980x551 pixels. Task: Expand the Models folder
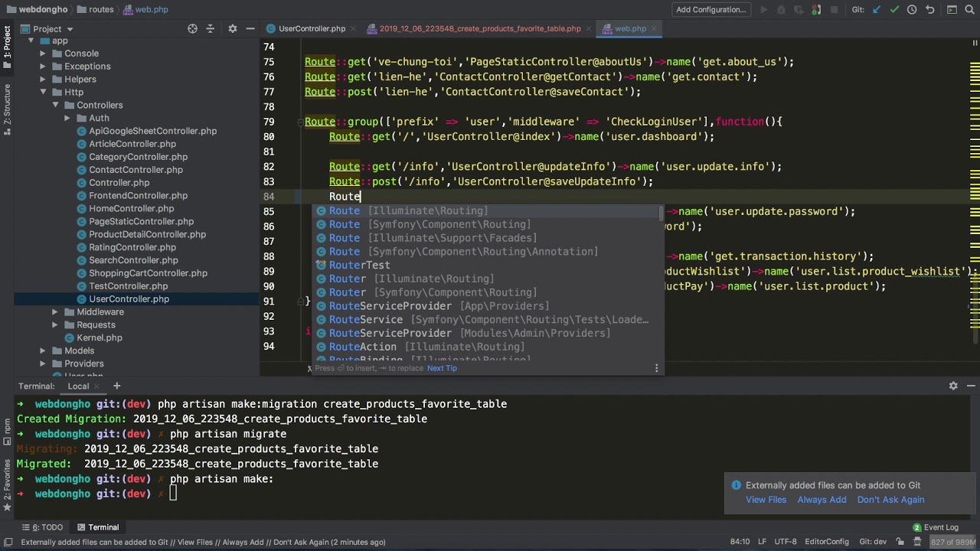pyautogui.click(x=43, y=351)
